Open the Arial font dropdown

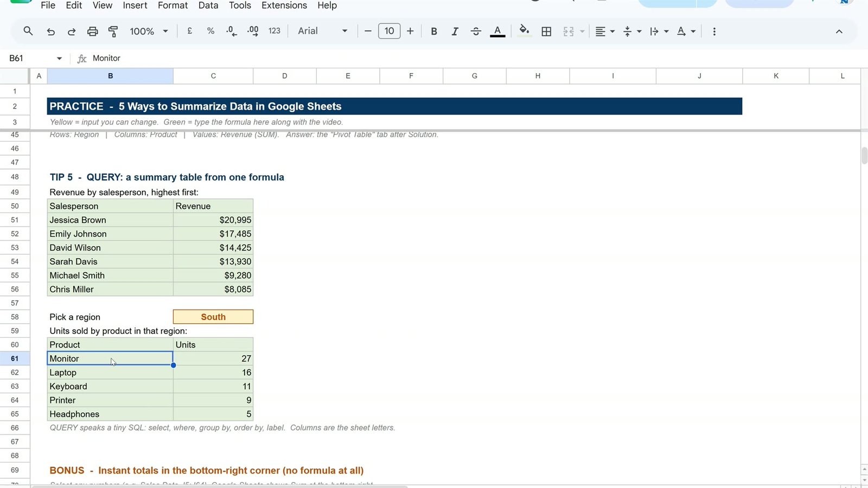(x=322, y=31)
